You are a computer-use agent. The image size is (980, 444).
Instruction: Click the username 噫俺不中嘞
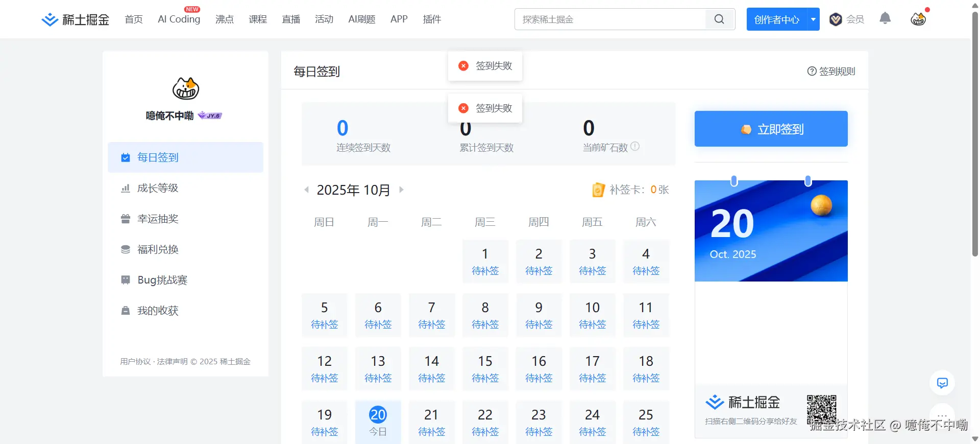[x=169, y=115]
